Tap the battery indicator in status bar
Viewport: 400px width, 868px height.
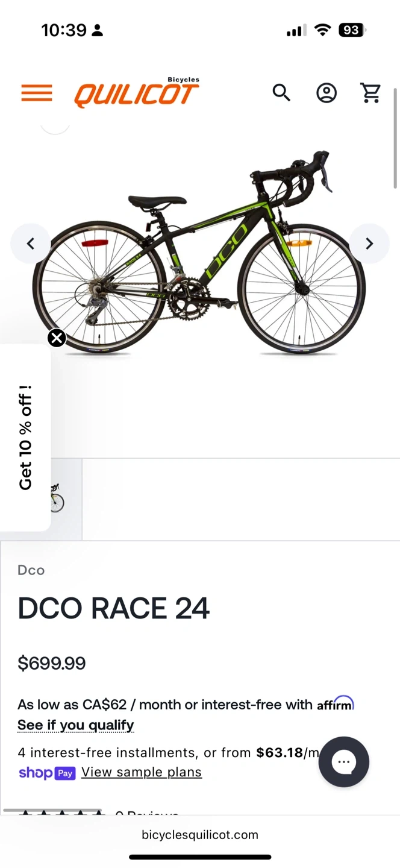tap(352, 30)
